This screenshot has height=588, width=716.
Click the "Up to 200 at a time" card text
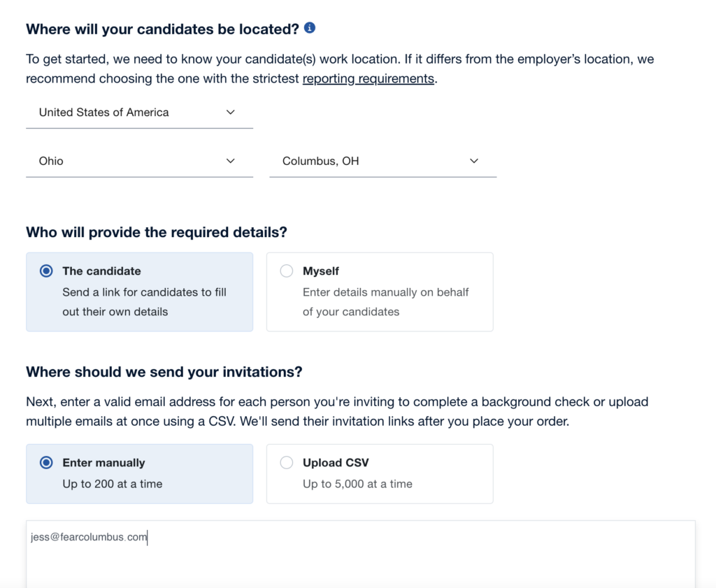[112, 484]
